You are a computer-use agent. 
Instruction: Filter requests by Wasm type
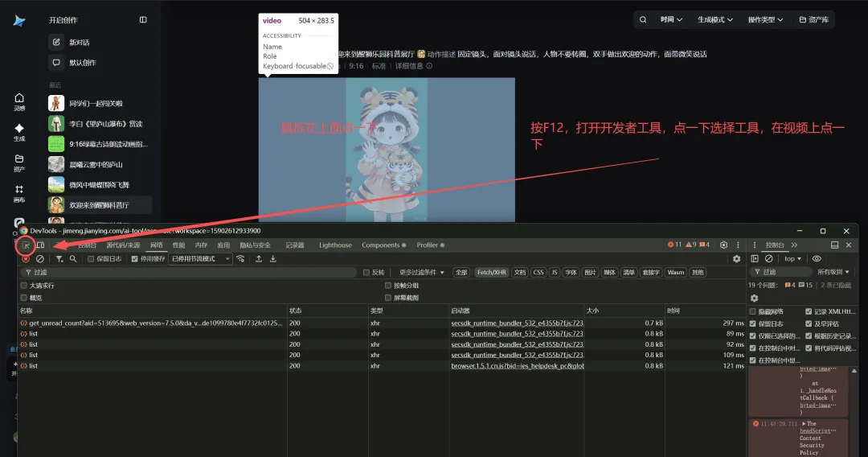click(x=675, y=273)
